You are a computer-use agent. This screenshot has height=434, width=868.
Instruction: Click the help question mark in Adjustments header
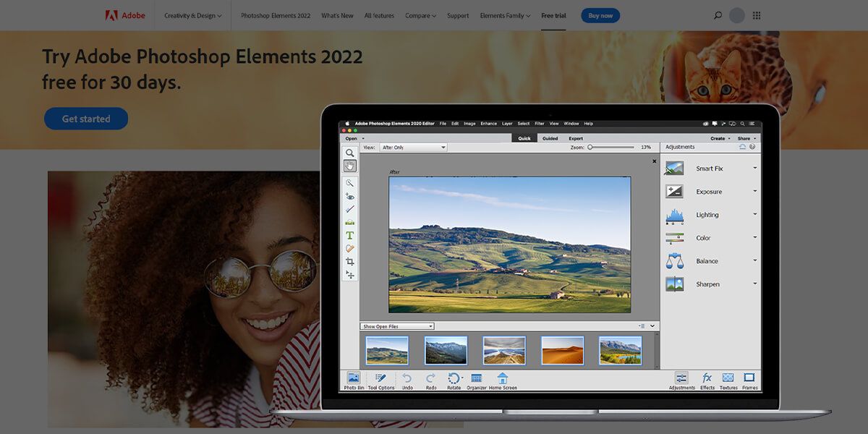(752, 147)
